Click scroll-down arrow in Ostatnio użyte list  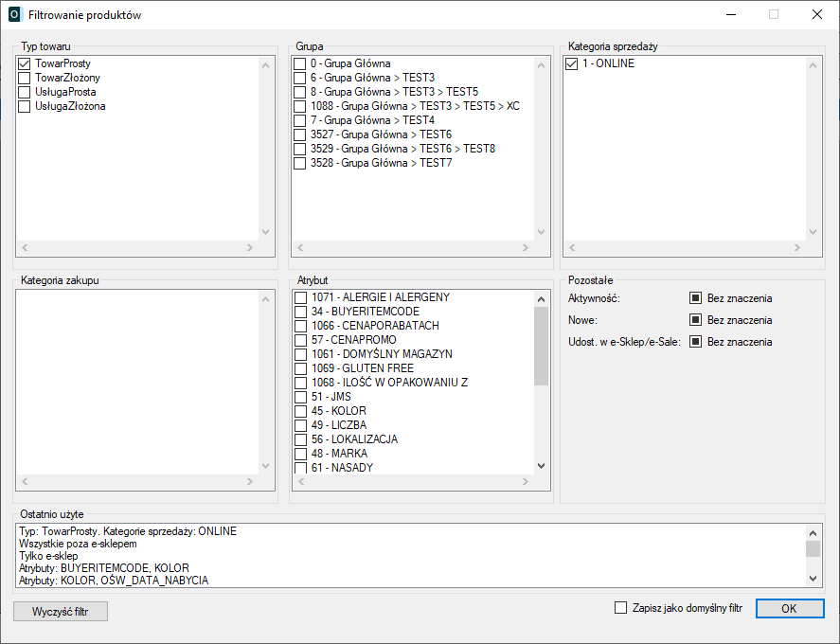pyautogui.click(x=813, y=578)
